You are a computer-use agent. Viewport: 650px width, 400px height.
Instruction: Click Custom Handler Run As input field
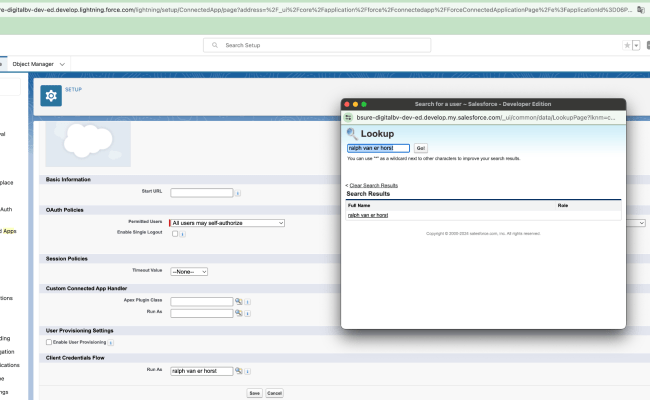202,313
